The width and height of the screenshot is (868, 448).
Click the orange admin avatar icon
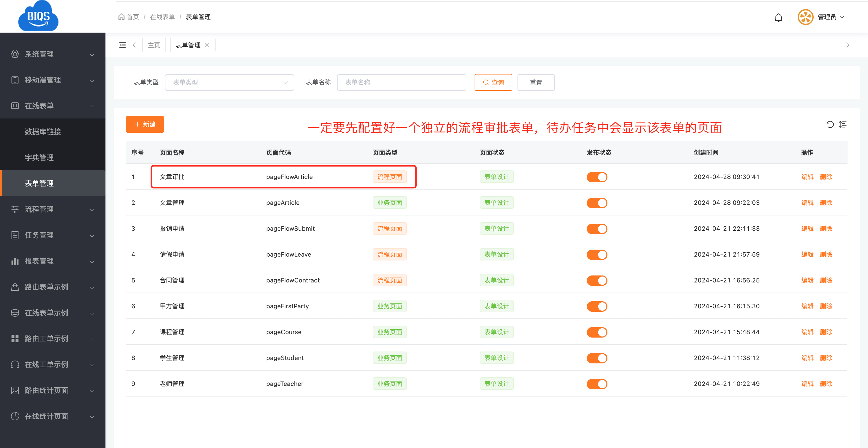805,17
